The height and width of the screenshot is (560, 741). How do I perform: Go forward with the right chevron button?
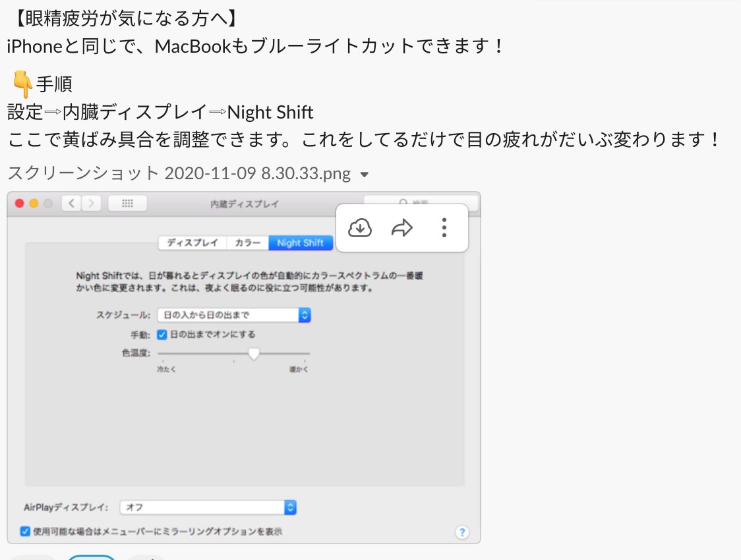pyautogui.click(x=91, y=204)
